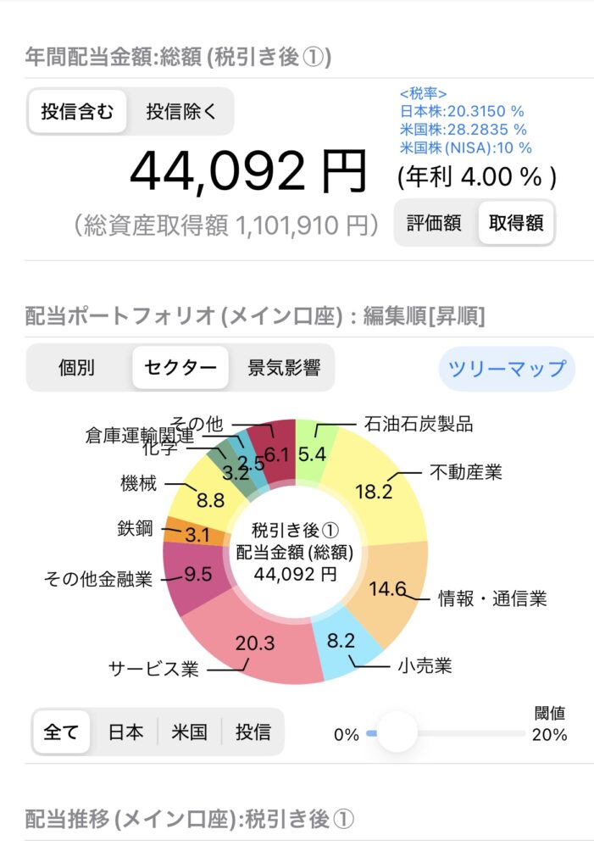594x868 pixels.
Task: Switch to the セクター tab
Action: (180, 368)
